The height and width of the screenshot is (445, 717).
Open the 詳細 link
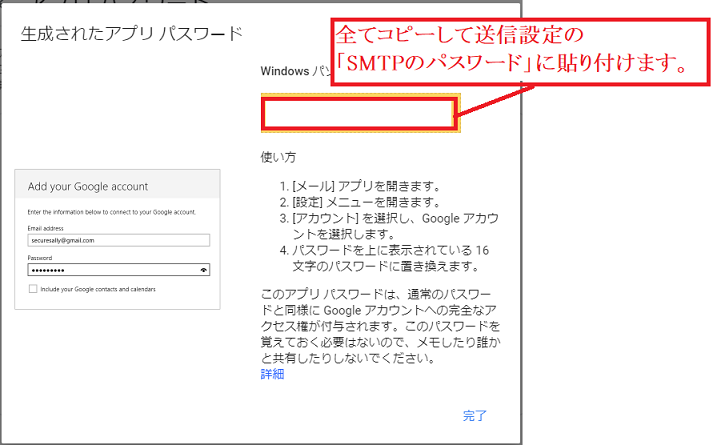(273, 374)
